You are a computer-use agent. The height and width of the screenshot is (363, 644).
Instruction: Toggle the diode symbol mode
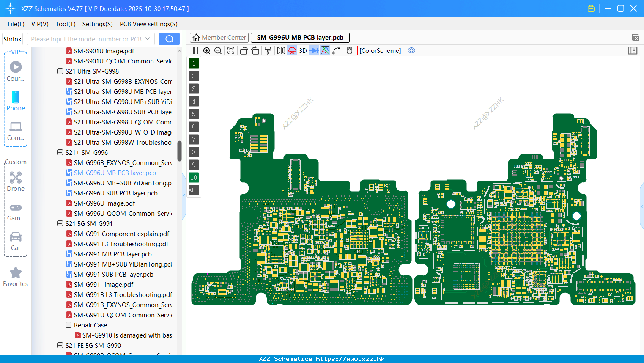[x=314, y=50]
